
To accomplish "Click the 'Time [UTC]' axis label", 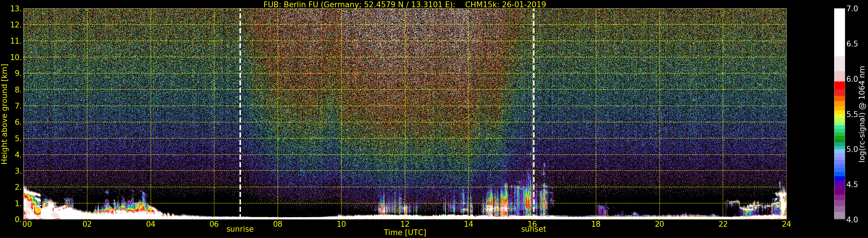I will pos(405,233).
